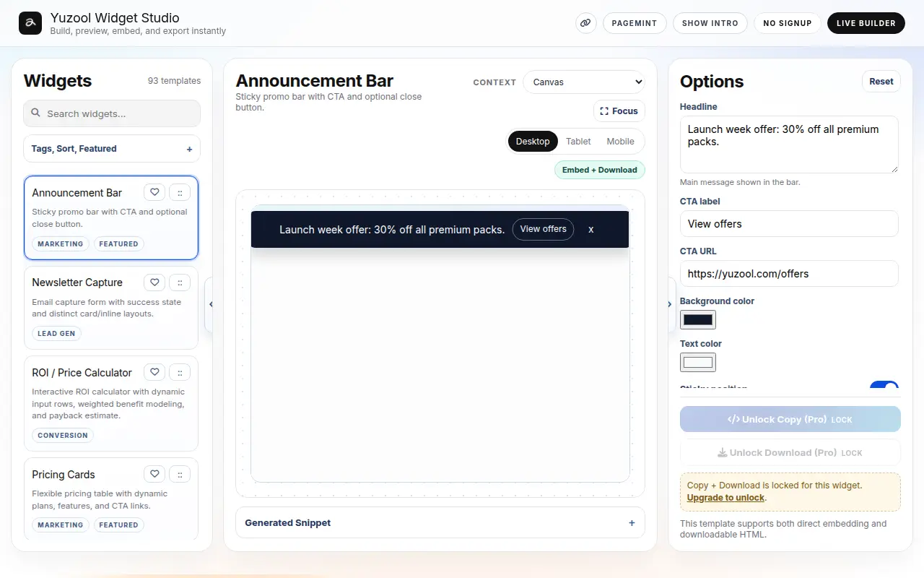Screen dimensions: 924x578
Task: Click the Yuzool logo icon
Action: pyautogui.click(x=30, y=23)
